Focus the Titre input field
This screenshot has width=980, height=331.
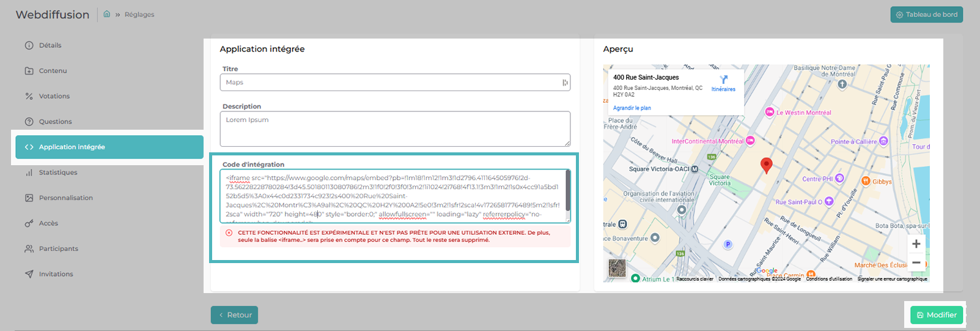(x=395, y=83)
